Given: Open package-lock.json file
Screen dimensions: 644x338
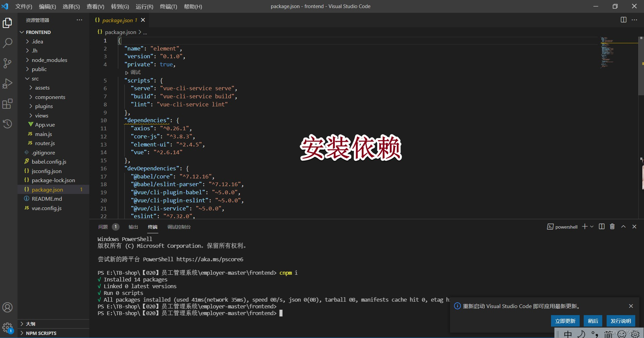Looking at the screenshot, I should coord(53,180).
